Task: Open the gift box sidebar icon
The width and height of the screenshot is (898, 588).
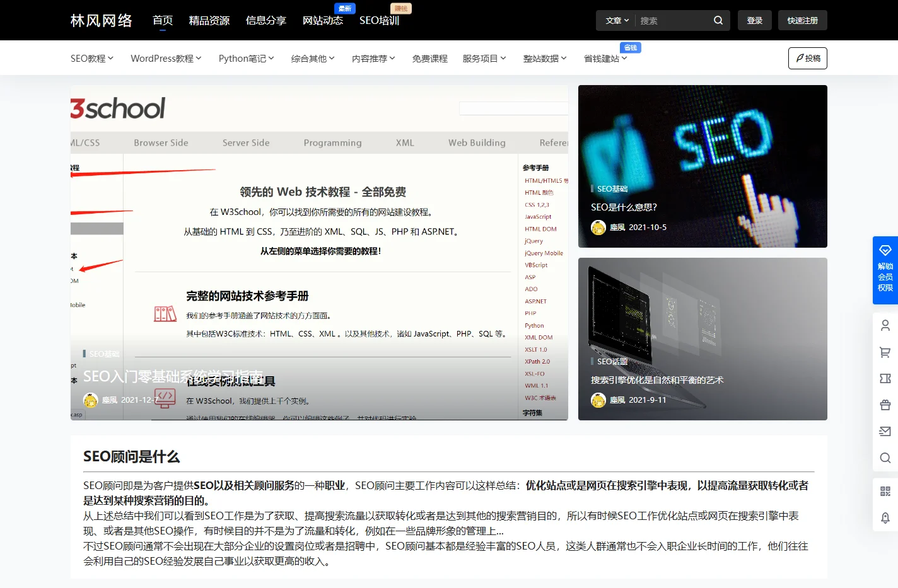Action: [x=885, y=405]
